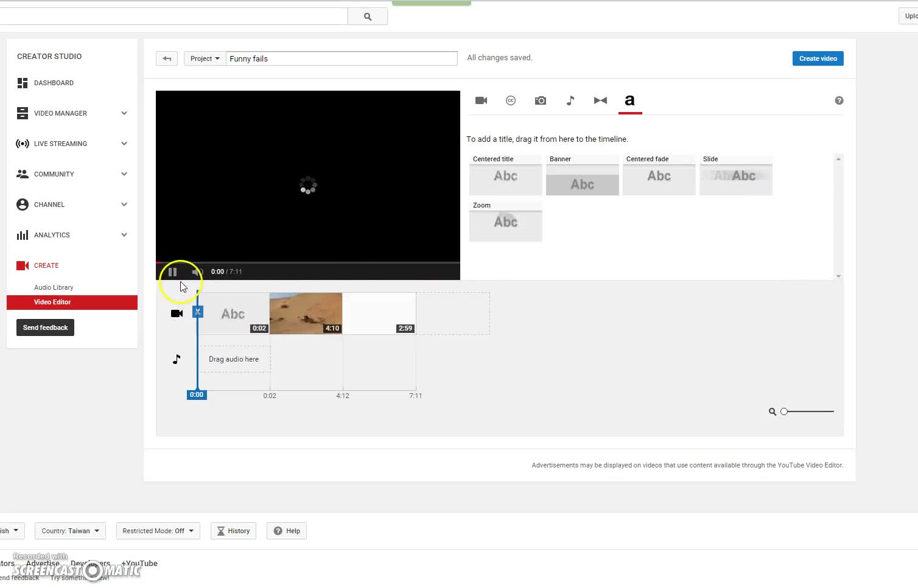Select the Zoom title style thumbnail

pyautogui.click(x=505, y=221)
